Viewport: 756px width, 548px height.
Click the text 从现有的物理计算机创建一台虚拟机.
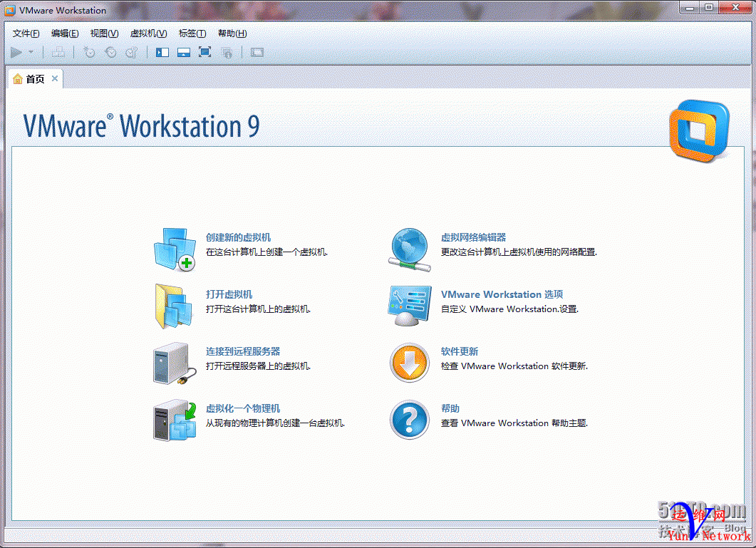click(275, 423)
